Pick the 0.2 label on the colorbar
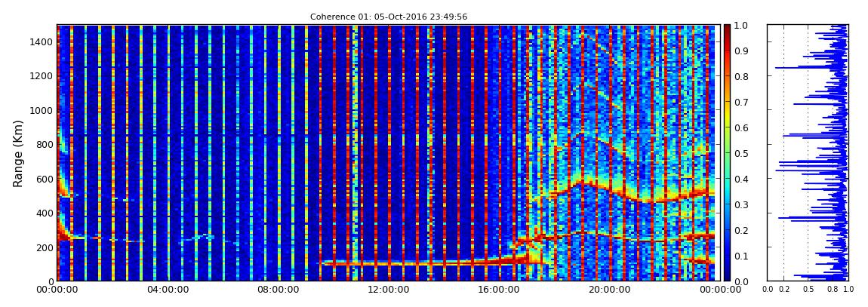Image resolution: width=868 pixels, height=307 pixels. [741, 230]
